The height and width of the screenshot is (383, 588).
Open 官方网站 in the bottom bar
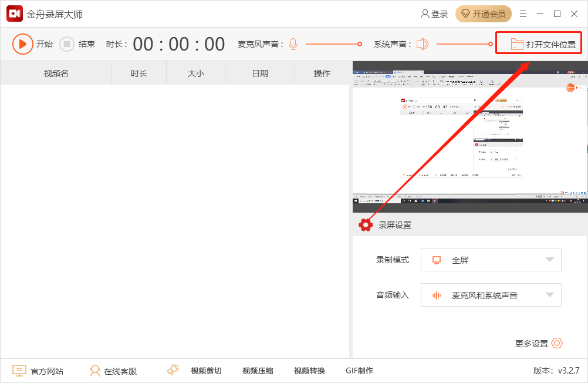[47, 371]
